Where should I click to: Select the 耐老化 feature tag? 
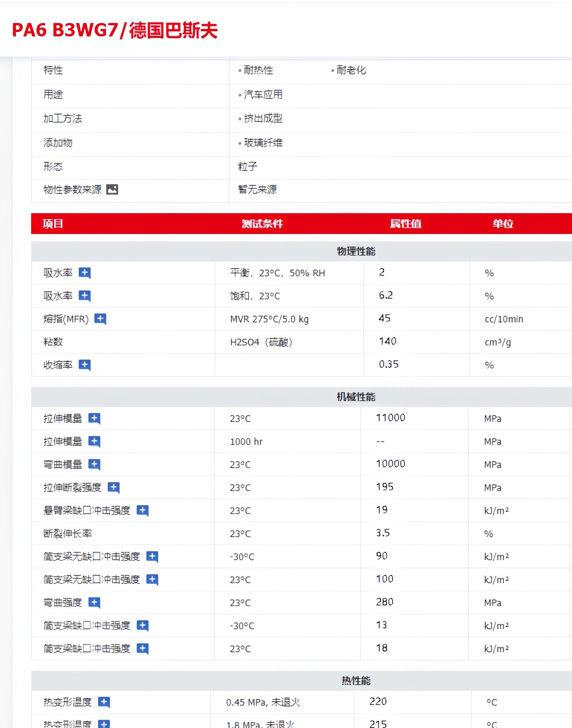pyautogui.click(x=351, y=70)
